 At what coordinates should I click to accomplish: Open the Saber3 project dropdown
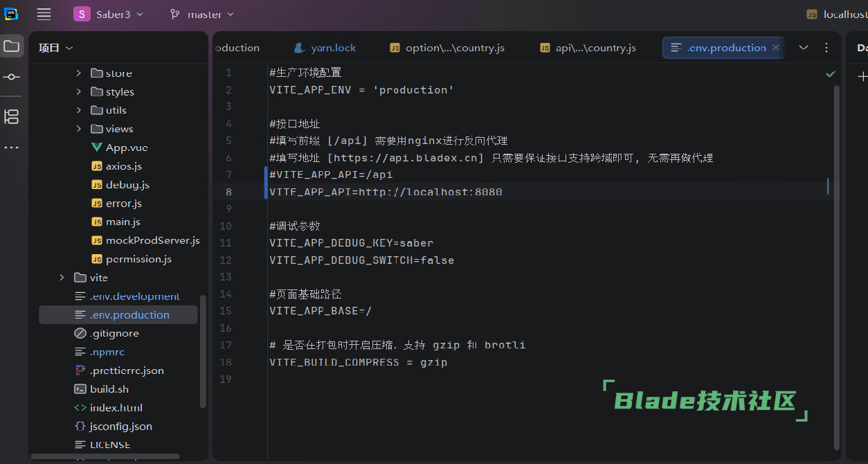[109, 14]
